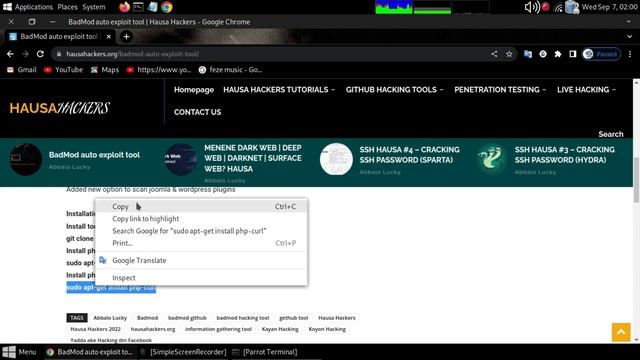Image resolution: width=640 pixels, height=360 pixels.
Task: Choose Google Translate from context menu
Action: pos(201,260)
